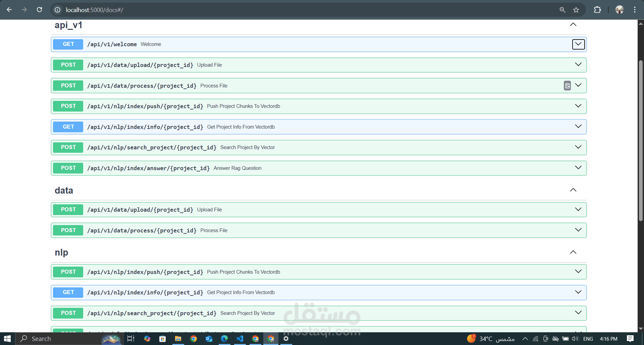Open the Windows Start menu
Image resolution: width=644 pixels, height=345 pixels.
pyautogui.click(x=7, y=339)
